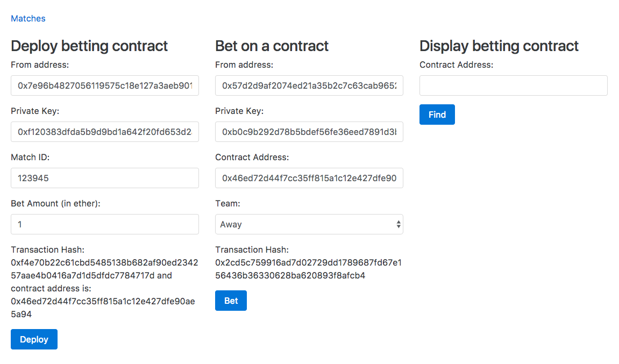Click Contract Address field under Display betting contract
Image resolution: width=619 pixels, height=364 pixels.
pyautogui.click(x=513, y=85)
